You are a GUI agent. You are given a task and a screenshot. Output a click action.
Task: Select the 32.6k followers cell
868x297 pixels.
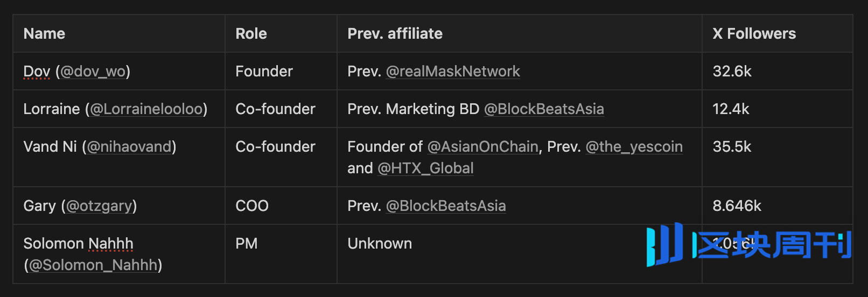click(x=778, y=71)
